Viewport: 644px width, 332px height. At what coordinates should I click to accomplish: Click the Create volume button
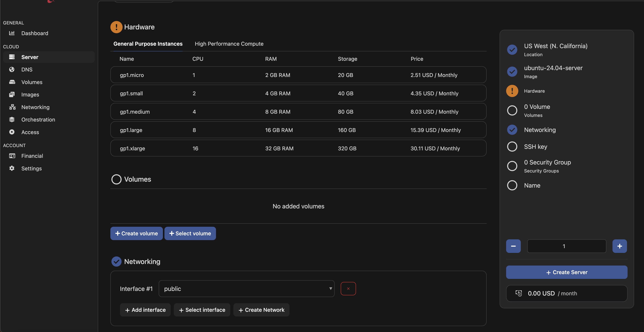pos(136,233)
